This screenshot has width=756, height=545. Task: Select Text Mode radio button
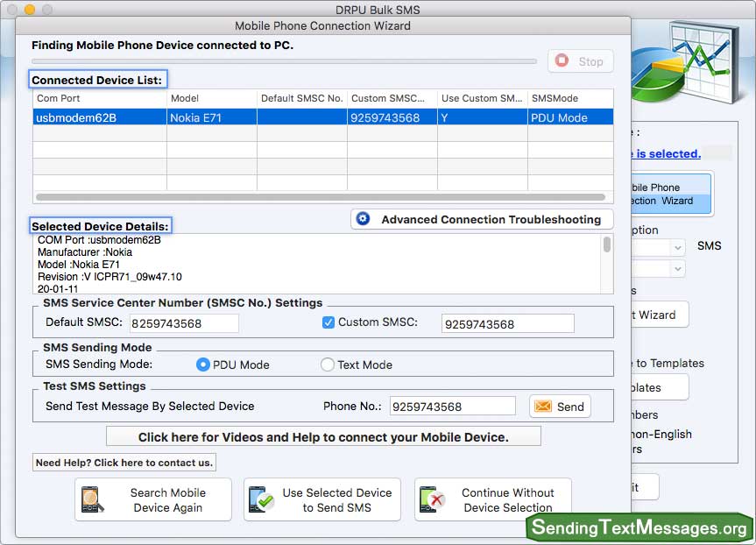(328, 365)
